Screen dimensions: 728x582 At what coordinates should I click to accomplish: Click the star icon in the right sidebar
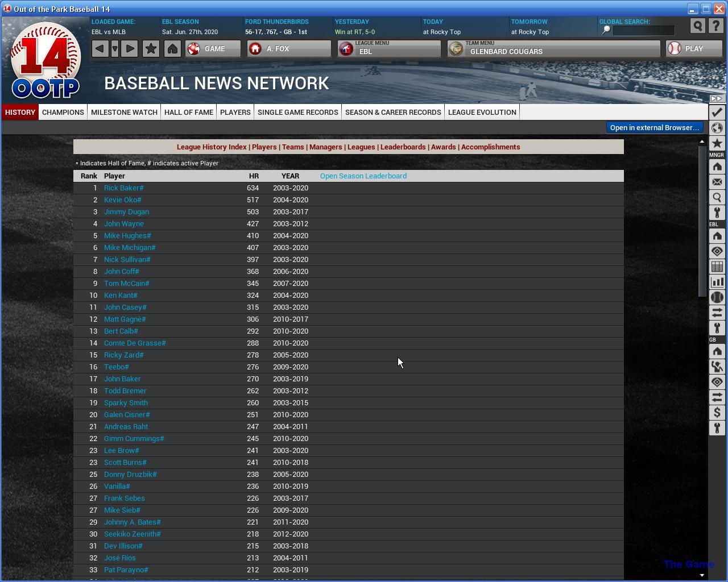717,143
